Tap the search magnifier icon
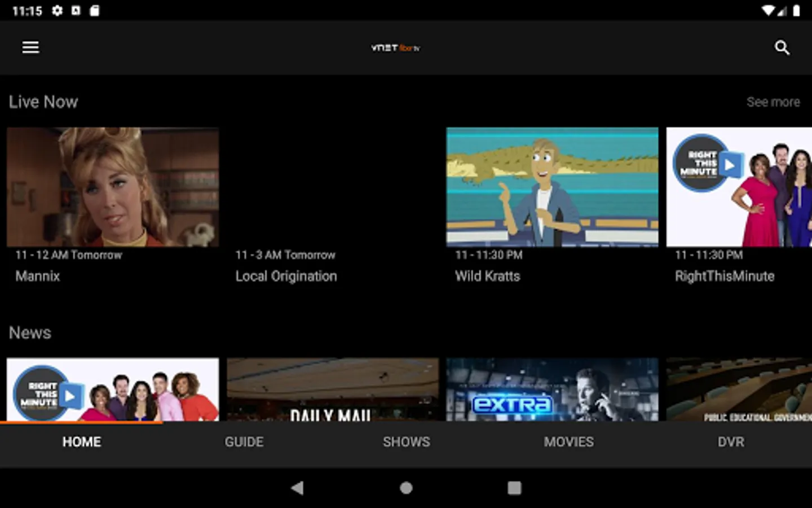 point(782,47)
